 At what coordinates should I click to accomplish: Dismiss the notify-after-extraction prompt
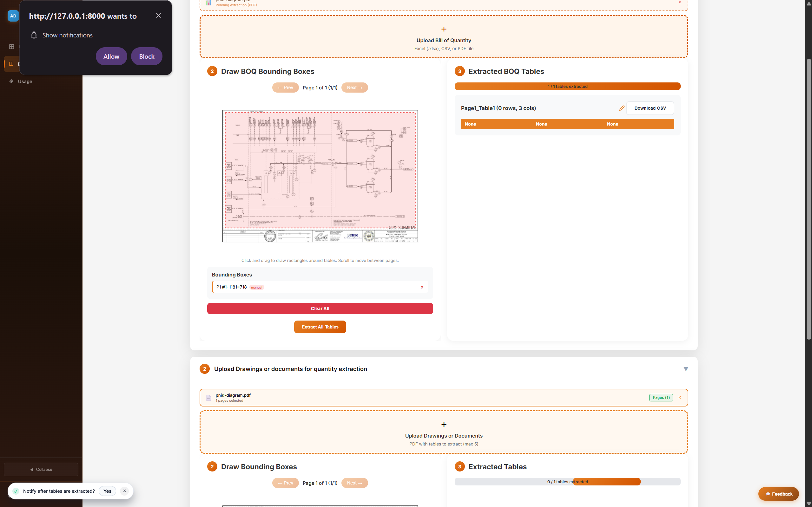point(124,491)
